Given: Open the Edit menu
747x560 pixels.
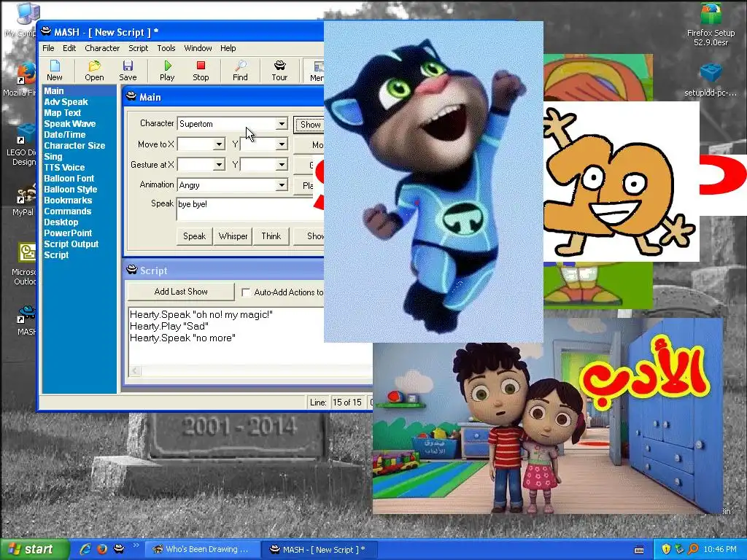Looking at the screenshot, I should (x=69, y=48).
